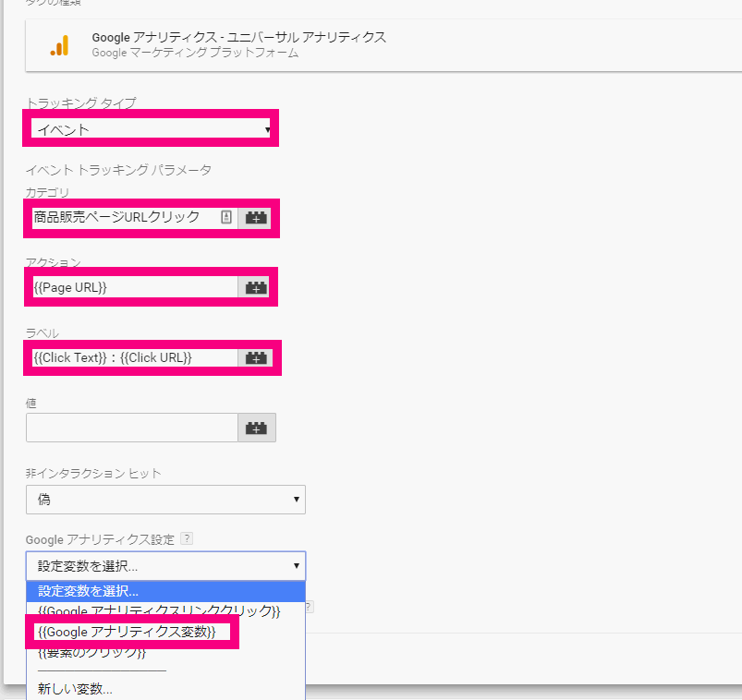Click the help icon beside Google アナリティクス設定

click(187, 538)
